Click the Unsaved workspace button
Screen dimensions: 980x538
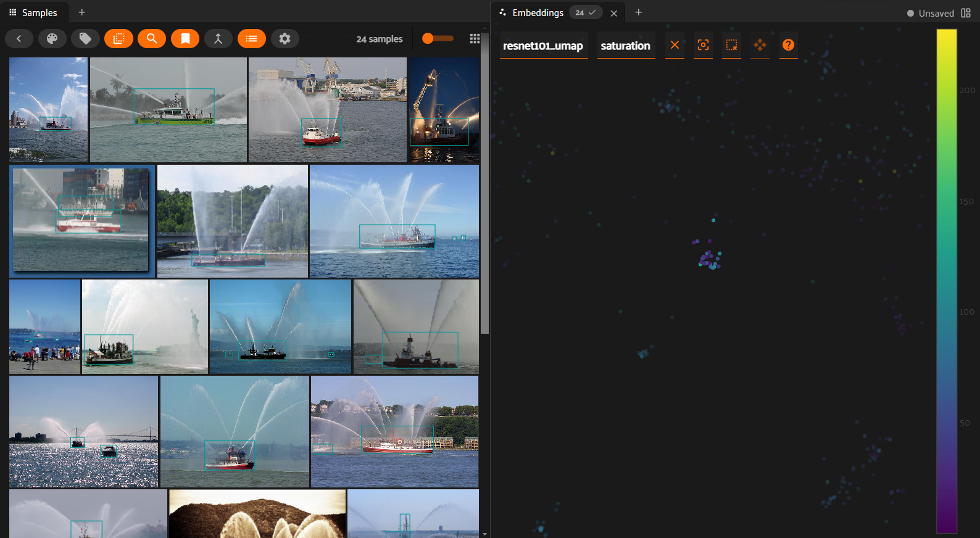pos(930,13)
